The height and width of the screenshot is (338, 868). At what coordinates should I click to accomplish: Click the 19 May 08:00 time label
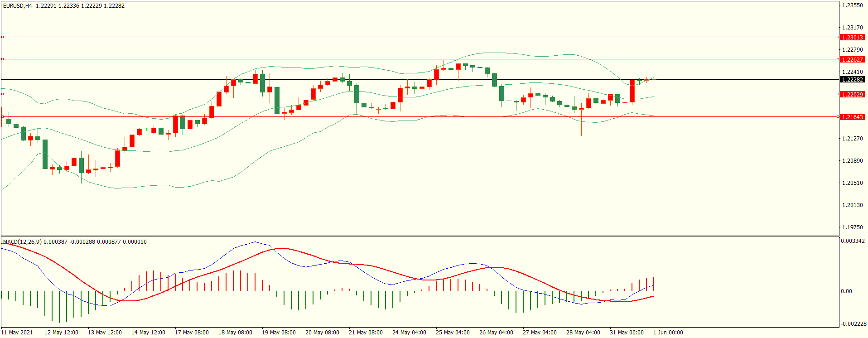tap(279, 333)
